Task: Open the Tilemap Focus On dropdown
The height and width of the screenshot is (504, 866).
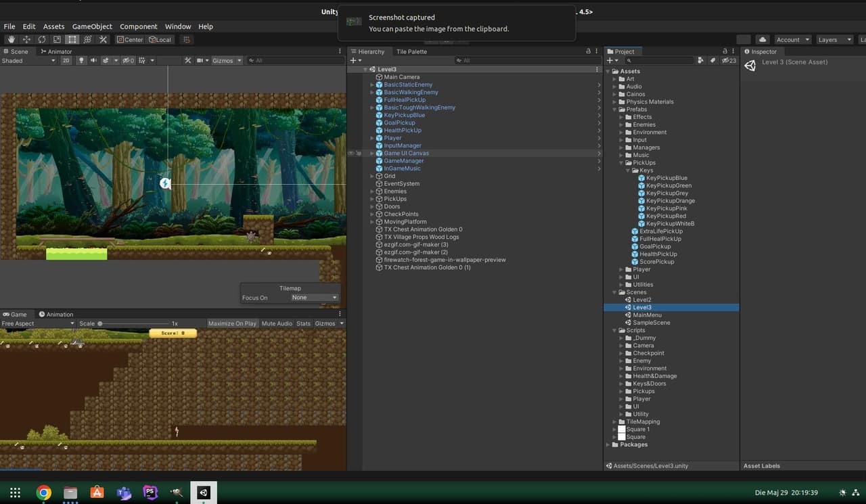Action: [315, 298]
